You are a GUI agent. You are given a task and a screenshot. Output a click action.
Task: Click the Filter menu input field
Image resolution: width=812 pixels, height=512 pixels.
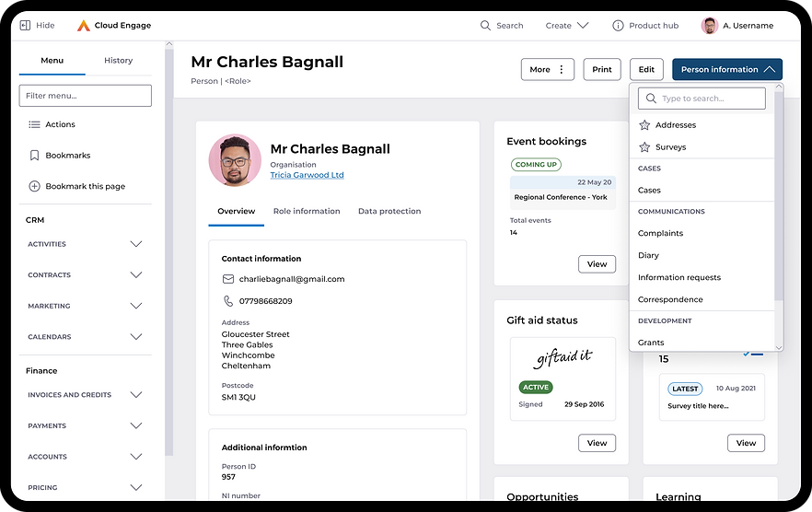[86, 96]
